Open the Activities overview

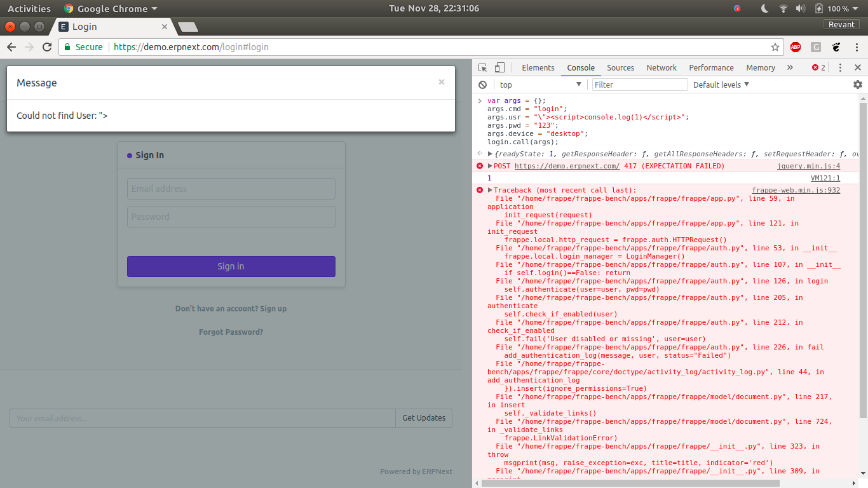click(29, 9)
